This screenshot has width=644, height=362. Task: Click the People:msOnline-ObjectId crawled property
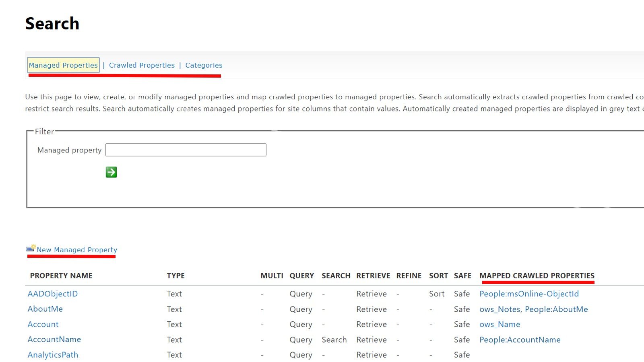pyautogui.click(x=529, y=294)
